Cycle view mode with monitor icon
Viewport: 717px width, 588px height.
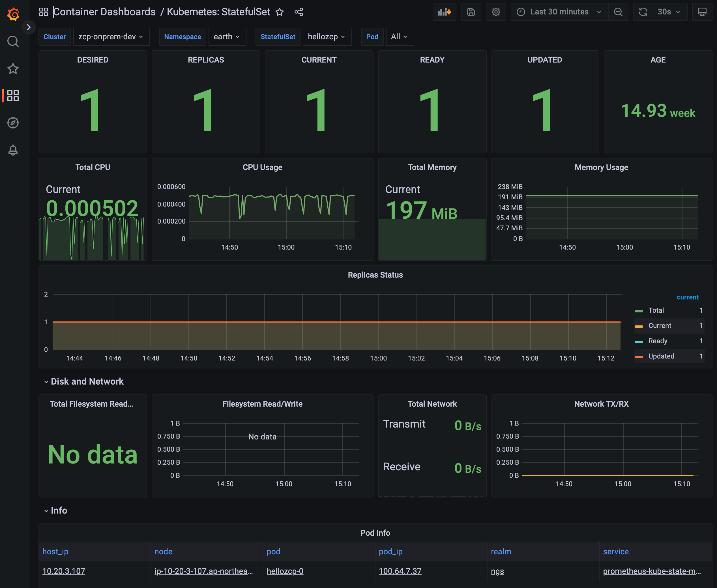pos(702,12)
